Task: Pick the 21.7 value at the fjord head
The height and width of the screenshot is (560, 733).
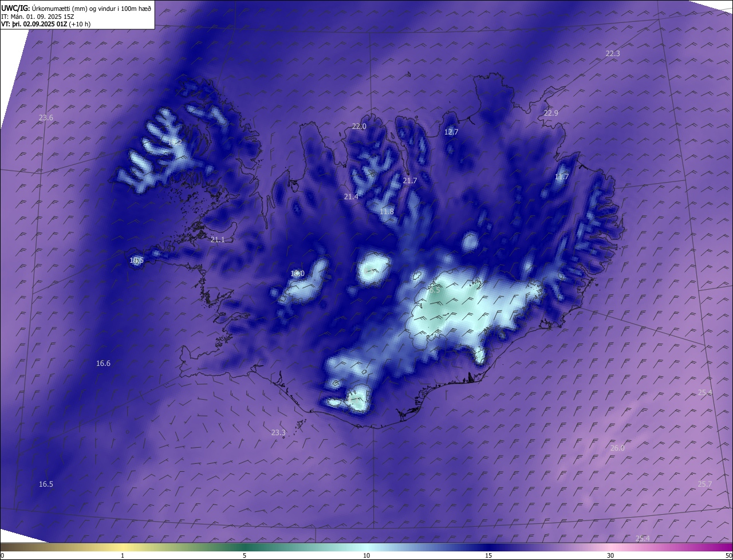Action: pyautogui.click(x=410, y=181)
